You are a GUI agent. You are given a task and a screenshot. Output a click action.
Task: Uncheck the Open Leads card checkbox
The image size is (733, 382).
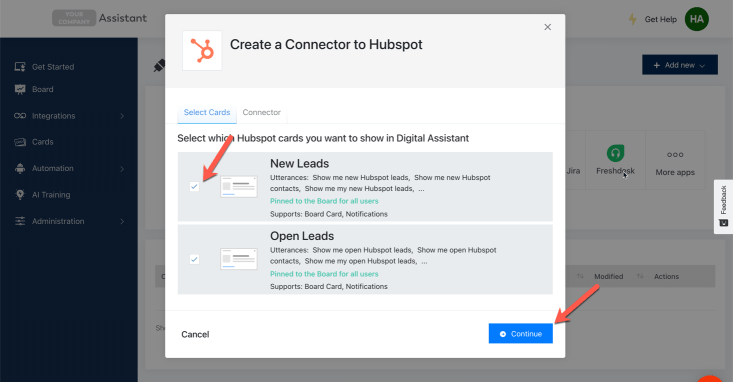tap(194, 259)
